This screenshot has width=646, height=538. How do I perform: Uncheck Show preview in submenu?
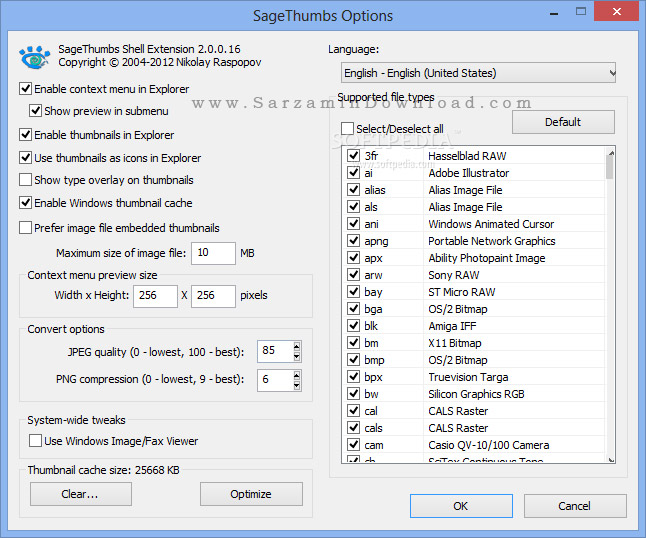pyautogui.click(x=35, y=110)
